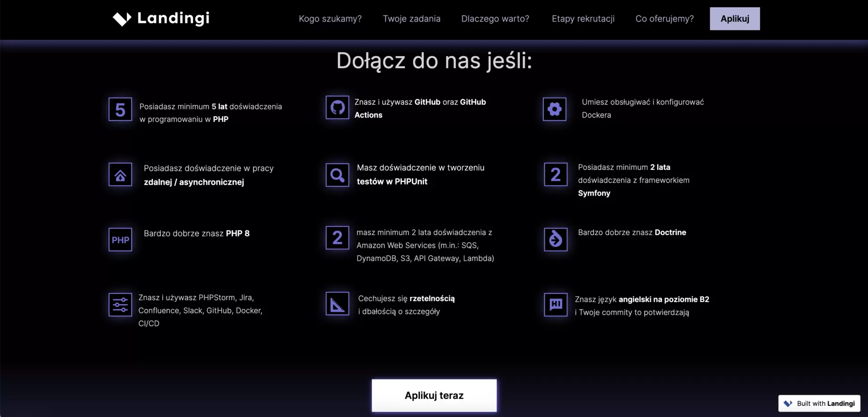Click the GitHub icon
868x417 pixels.
point(337,108)
